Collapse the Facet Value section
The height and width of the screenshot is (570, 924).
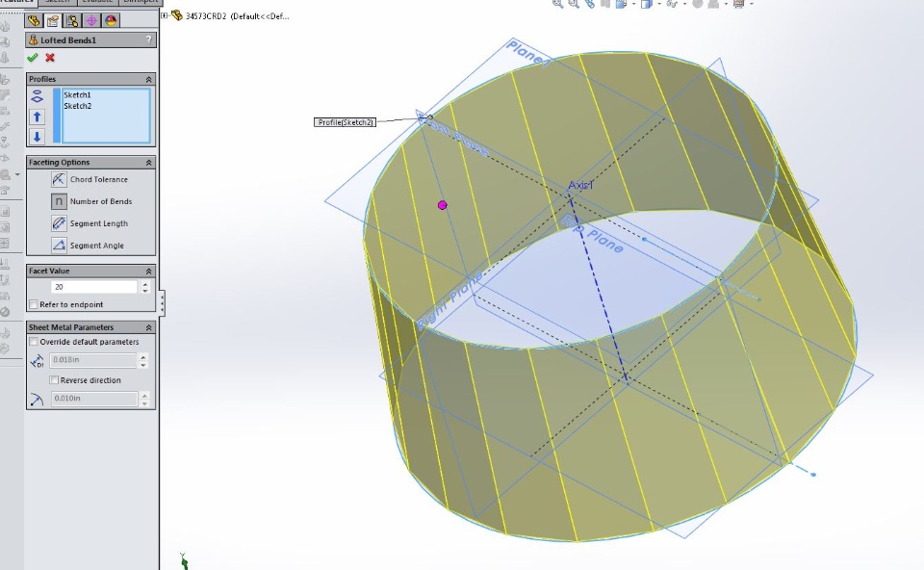coord(148,272)
